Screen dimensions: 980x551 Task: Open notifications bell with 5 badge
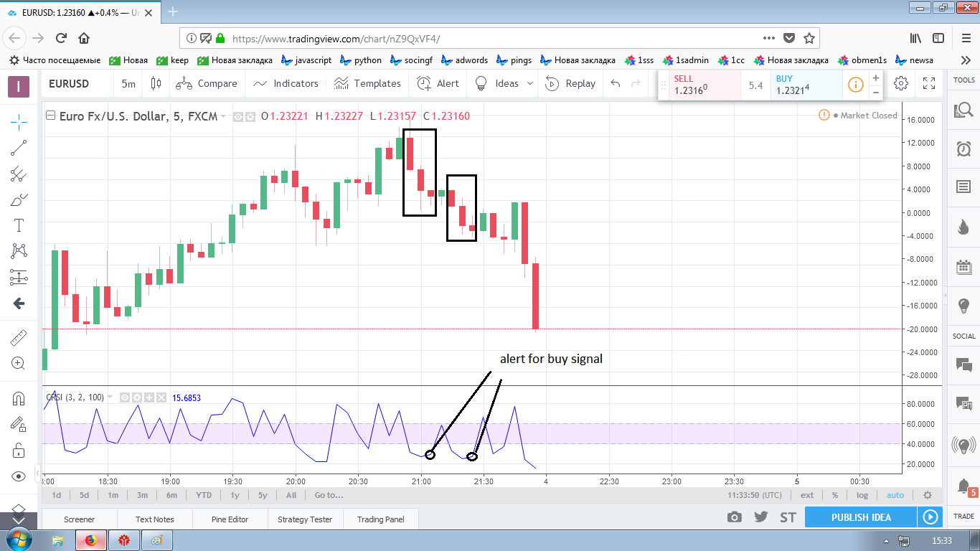[x=965, y=487]
